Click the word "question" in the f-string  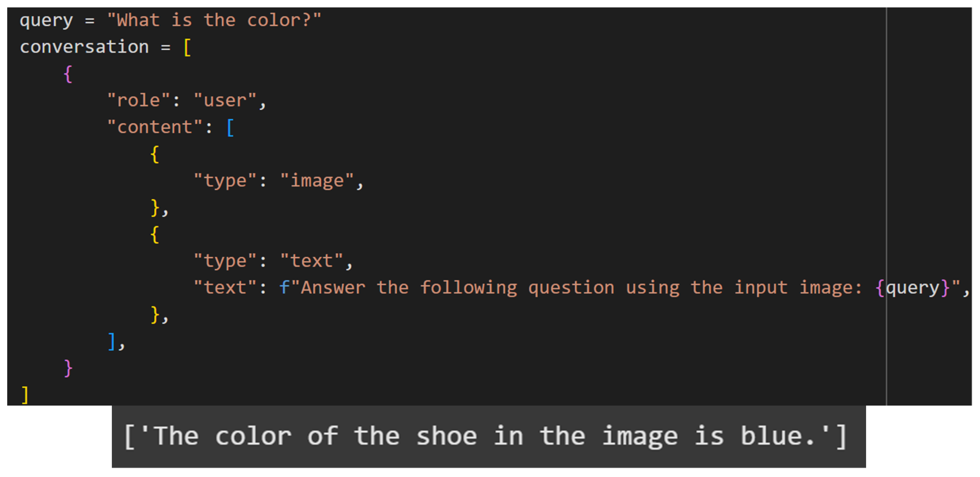(571, 287)
